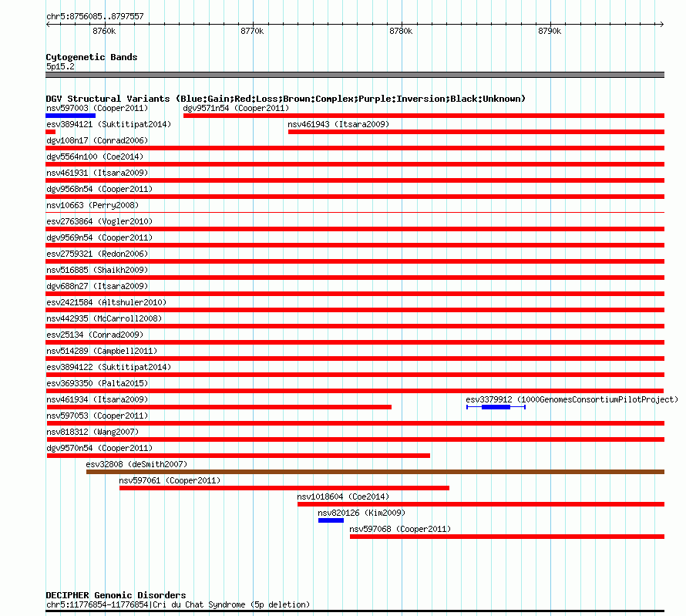
Task: Click nsv461931 (Itsara2009) label
Action: (x=97, y=173)
